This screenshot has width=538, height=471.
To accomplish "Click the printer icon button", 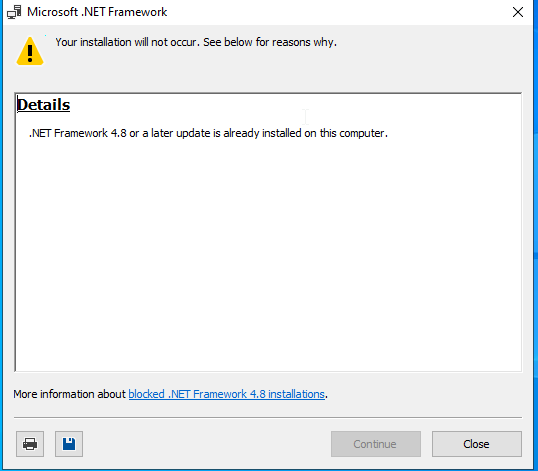I will click(x=30, y=444).
